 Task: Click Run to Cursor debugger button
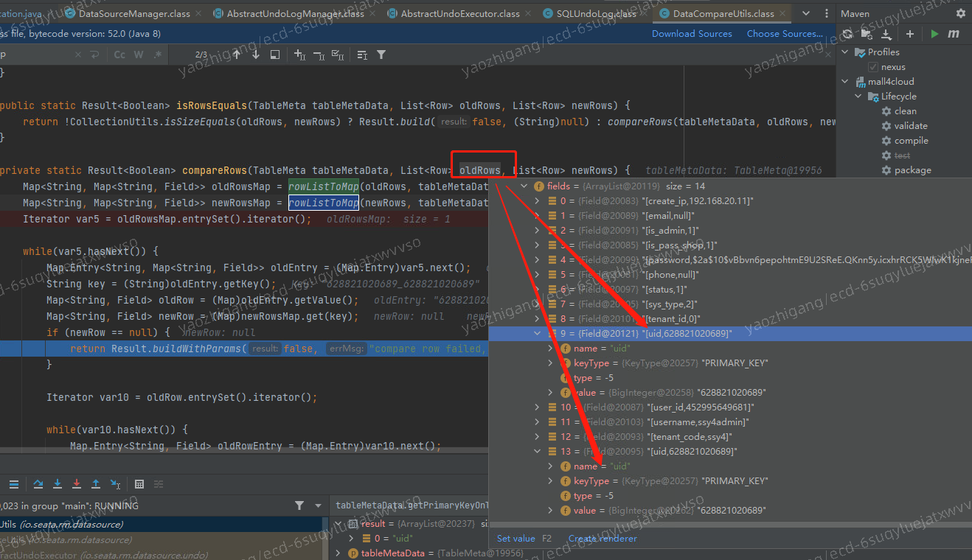coord(115,484)
